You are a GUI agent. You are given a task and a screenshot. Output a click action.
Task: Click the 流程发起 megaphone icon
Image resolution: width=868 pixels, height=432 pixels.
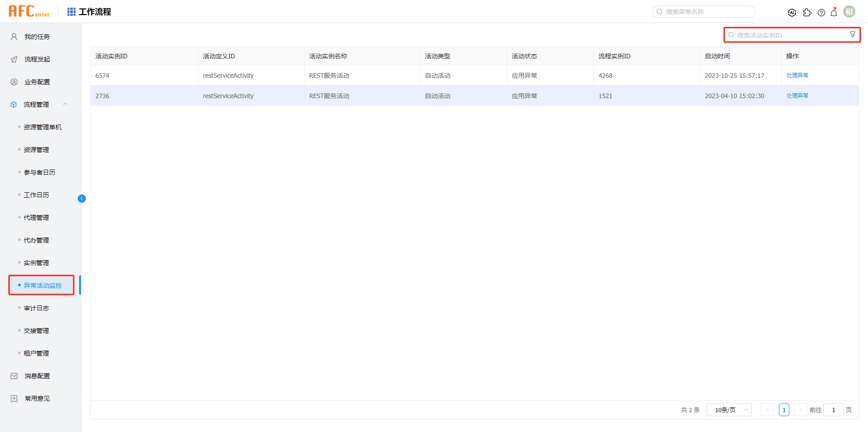[14, 59]
